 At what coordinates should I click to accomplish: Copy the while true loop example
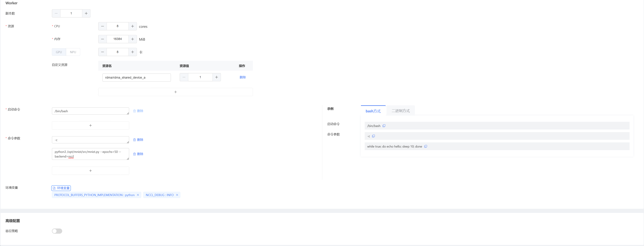coord(425,146)
